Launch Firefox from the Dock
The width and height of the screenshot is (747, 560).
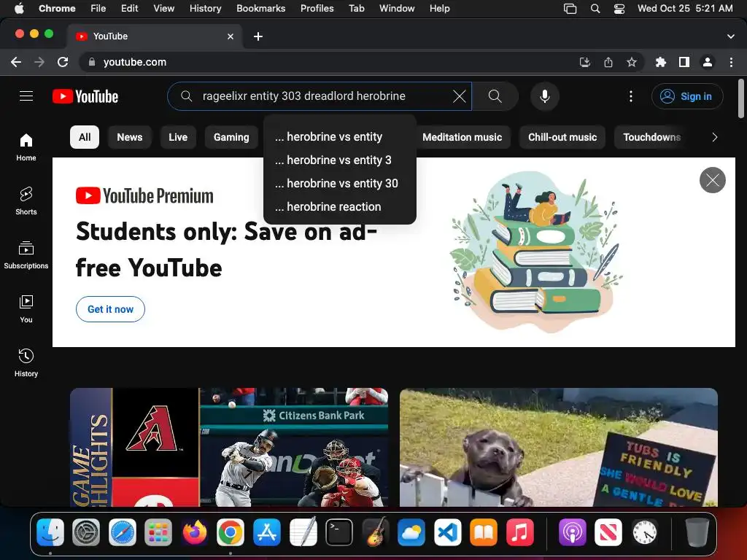[194, 532]
